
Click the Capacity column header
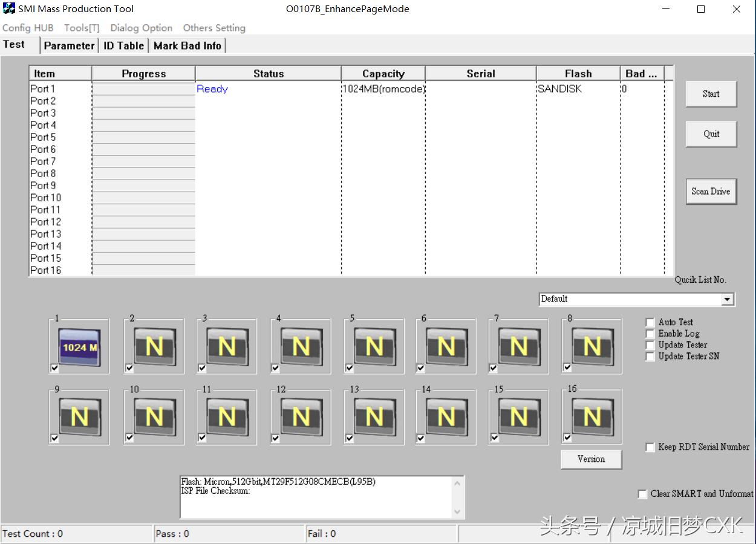tap(383, 74)
